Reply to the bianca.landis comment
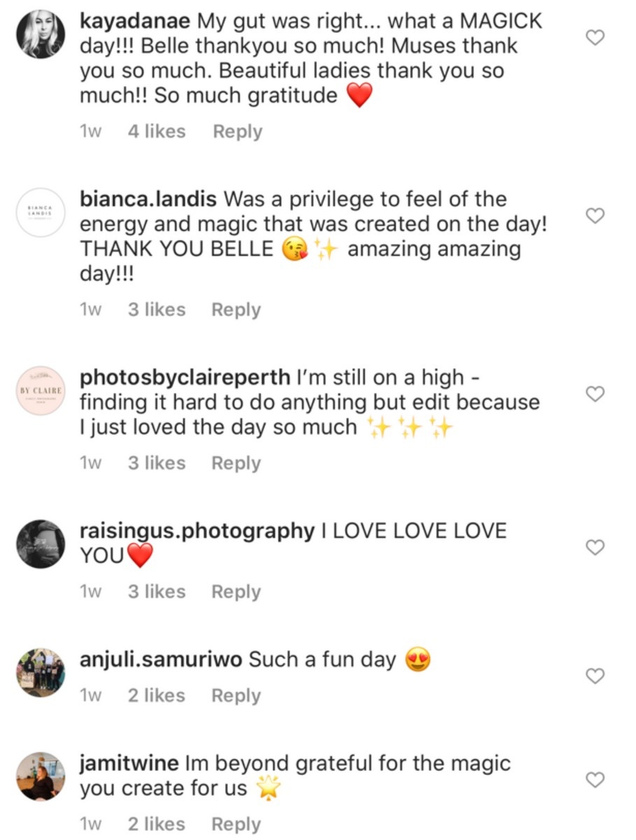 236,310
